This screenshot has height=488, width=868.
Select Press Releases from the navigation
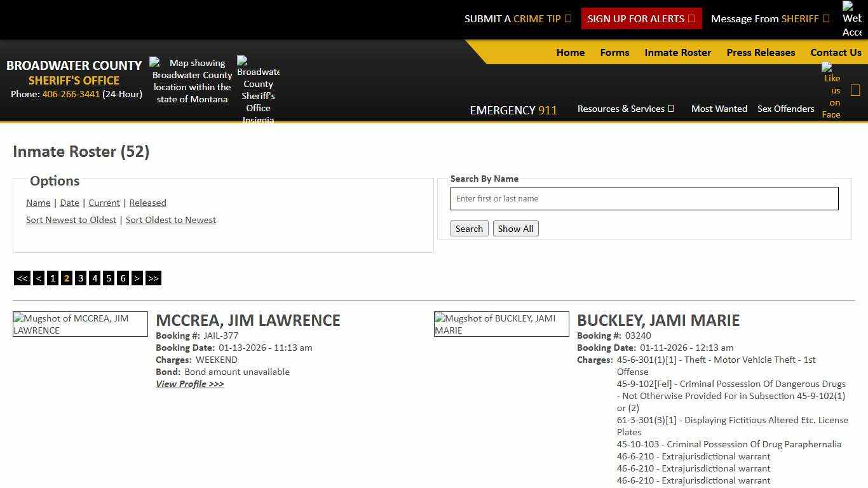761,52
